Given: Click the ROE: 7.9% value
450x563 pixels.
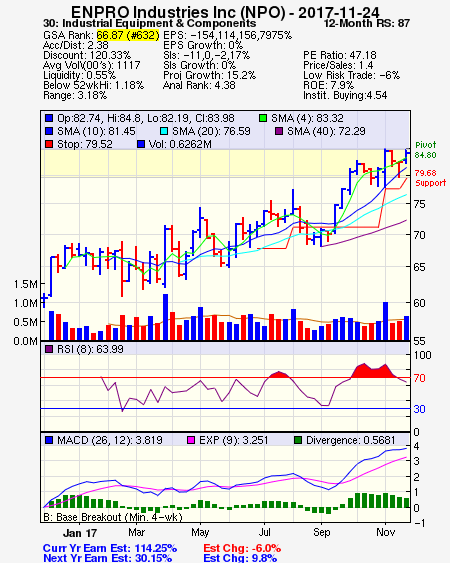Looking at the screenshot, I should coord(328,85).
